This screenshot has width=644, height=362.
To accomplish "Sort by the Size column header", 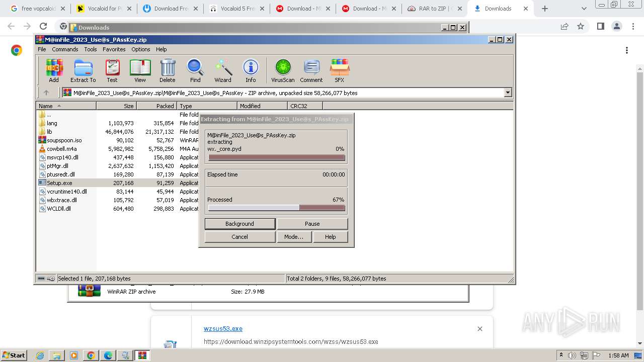I will [116, 106].
